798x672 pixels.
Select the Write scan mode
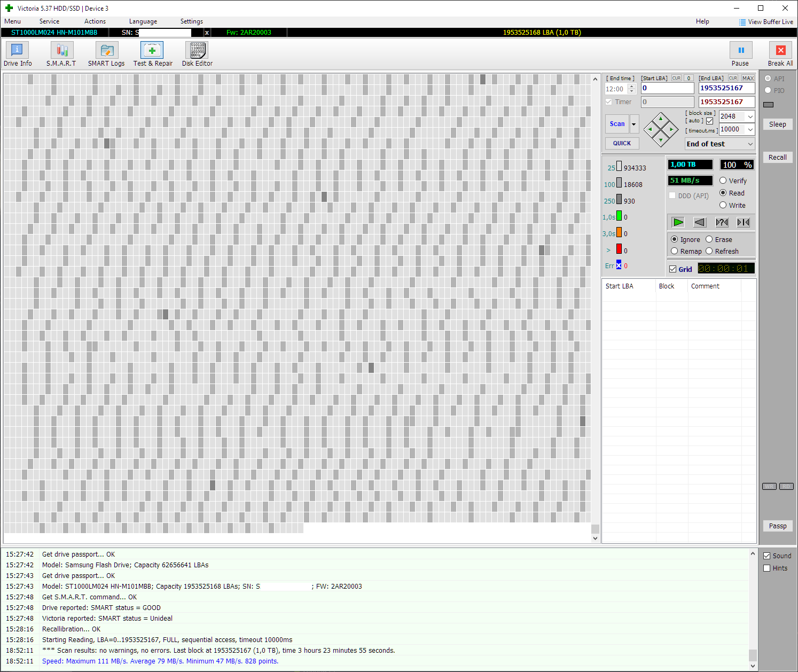tap(723, 205)
